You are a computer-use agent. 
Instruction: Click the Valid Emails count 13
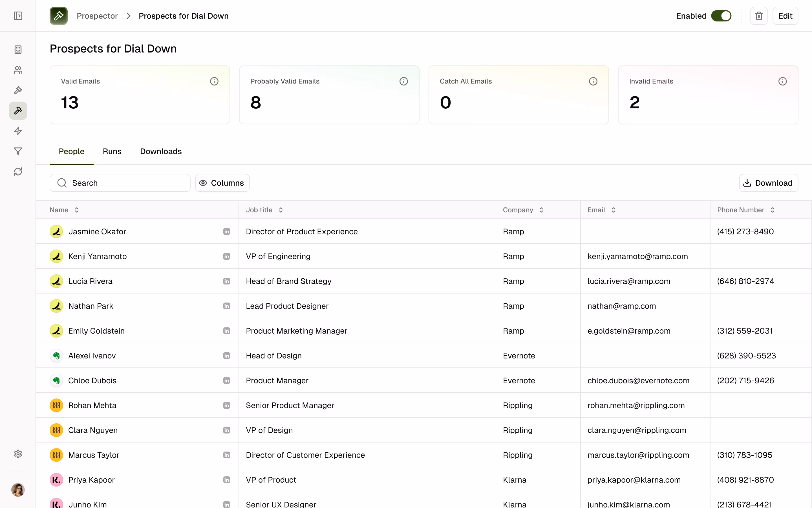pyautogui.click(x=70, y=102)
